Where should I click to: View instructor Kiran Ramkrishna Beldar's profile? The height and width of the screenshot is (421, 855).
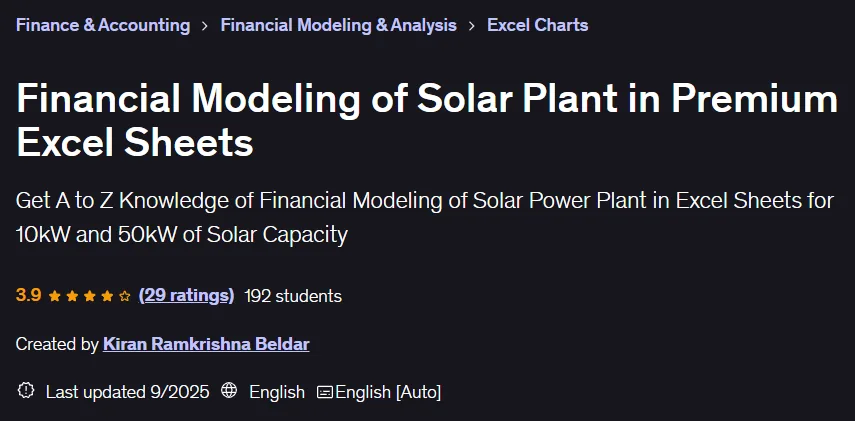[206, 344]
